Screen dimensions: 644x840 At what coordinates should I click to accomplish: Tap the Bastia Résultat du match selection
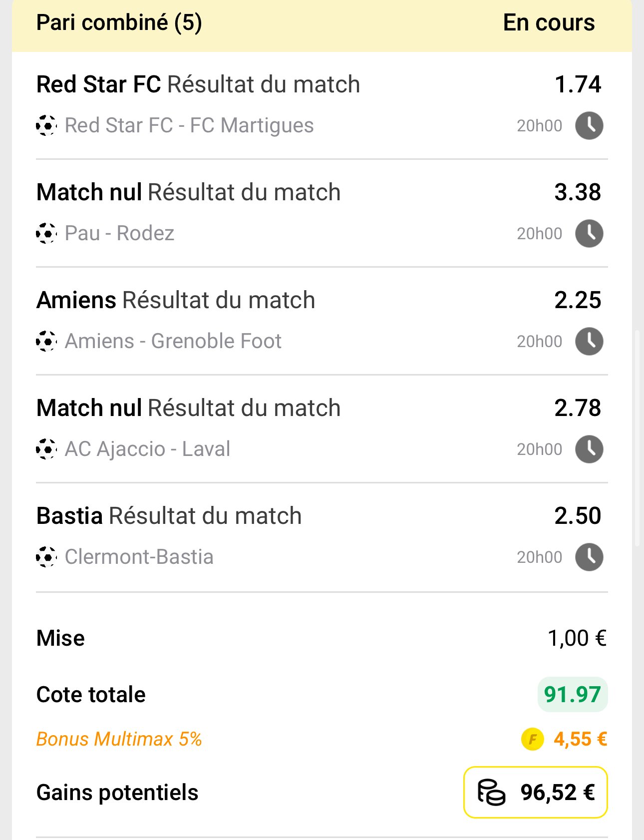pos(169,516)
